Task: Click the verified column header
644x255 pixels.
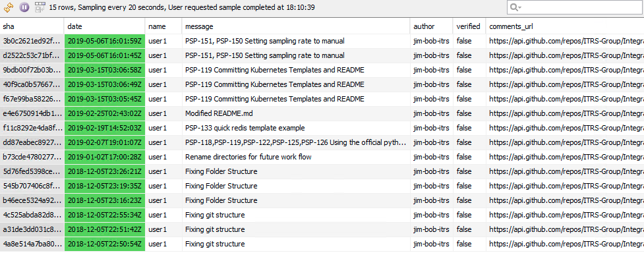Action: point(469,26)
